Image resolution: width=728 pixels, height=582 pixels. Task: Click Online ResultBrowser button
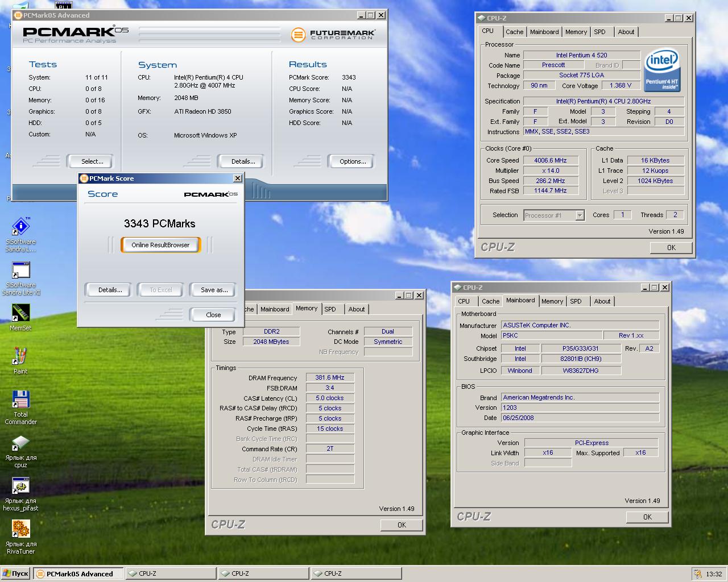tap(160, 245)
